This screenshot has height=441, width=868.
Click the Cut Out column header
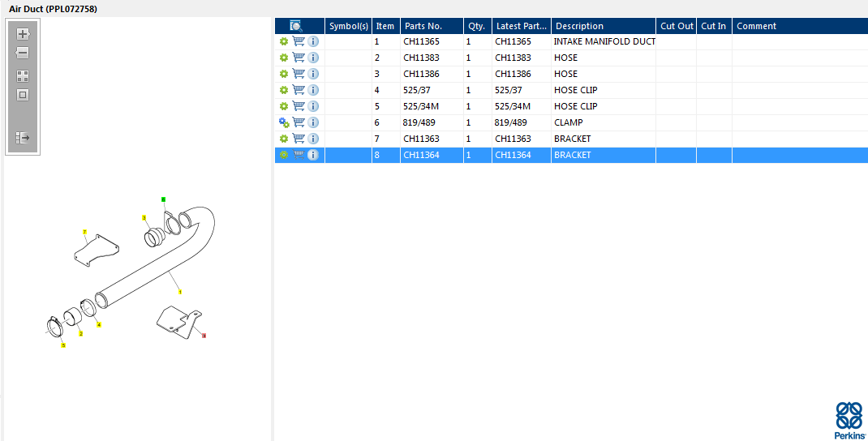[677, 26]
